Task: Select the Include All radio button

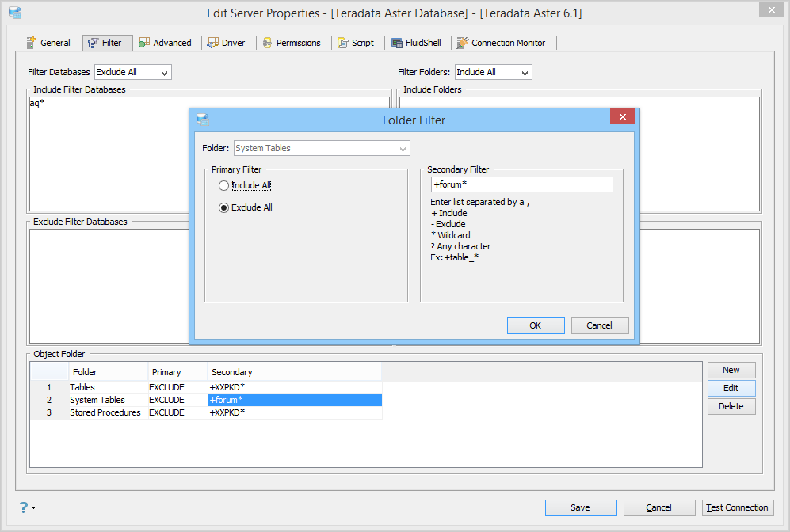Action: (223, 186)
